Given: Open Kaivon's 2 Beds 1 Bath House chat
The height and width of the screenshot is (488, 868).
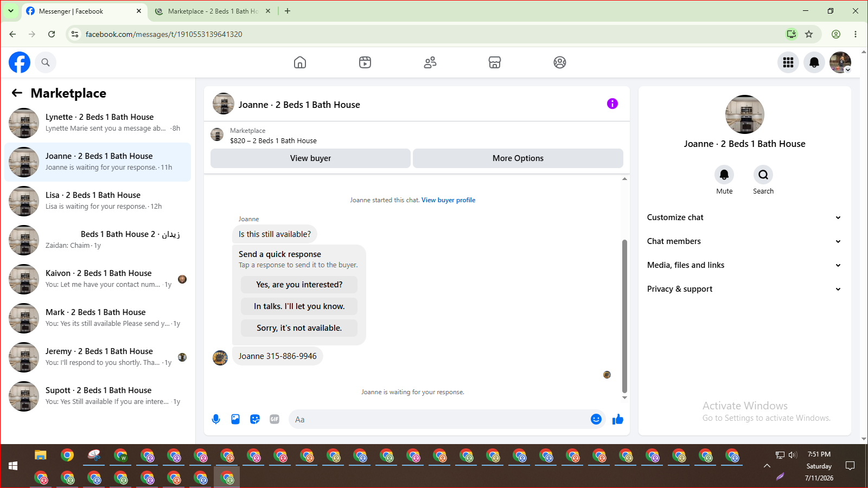Looking at the screenshot, I should tap(98, 279).
